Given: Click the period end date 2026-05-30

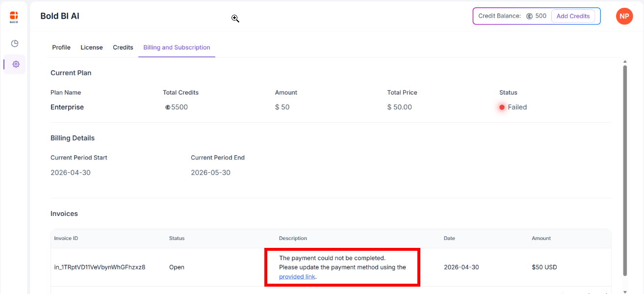Looking at the screenshot, I should [x=210, y=173].
